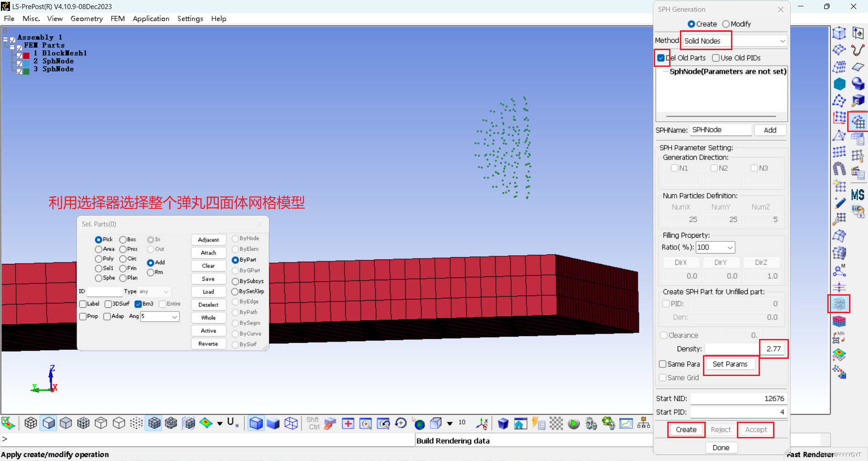Screen dimensions: 868x461
Task: Click the green 3 SphNode color swatch
Action: 27,71
